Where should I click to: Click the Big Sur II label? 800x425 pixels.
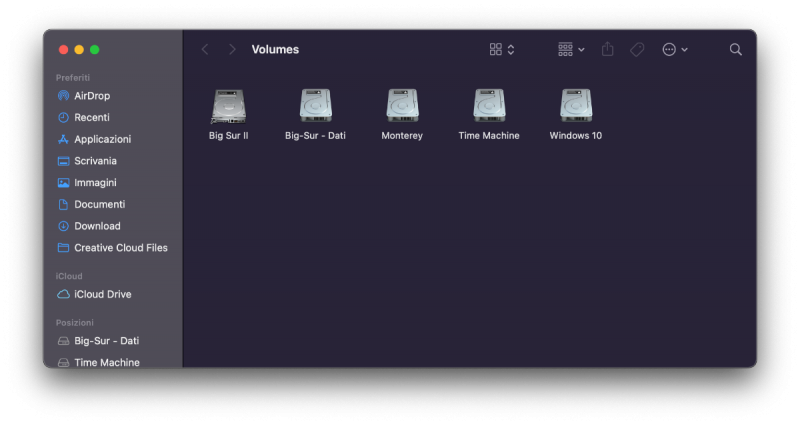pyautogui.click(x=229, y=136)
